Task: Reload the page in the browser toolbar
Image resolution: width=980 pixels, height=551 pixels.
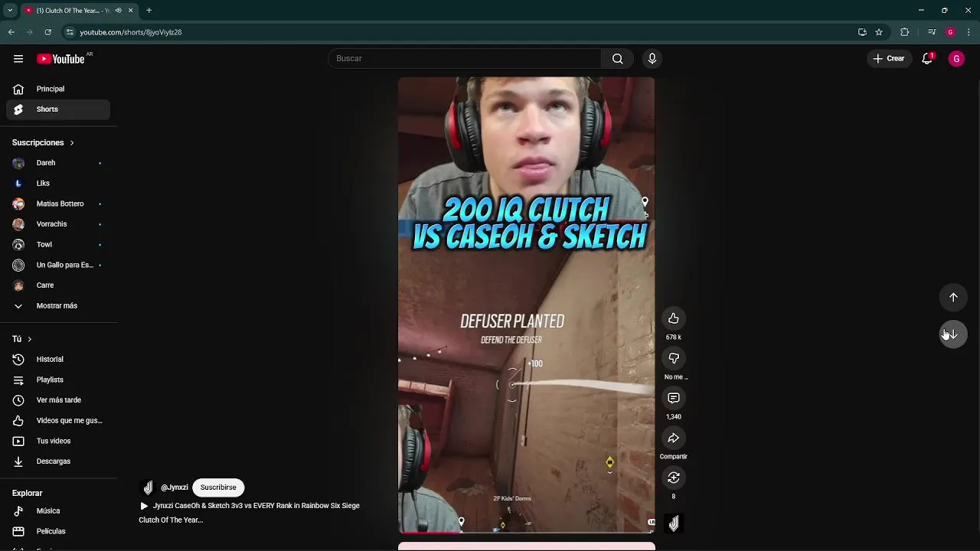Action: [x=47, y=32]
